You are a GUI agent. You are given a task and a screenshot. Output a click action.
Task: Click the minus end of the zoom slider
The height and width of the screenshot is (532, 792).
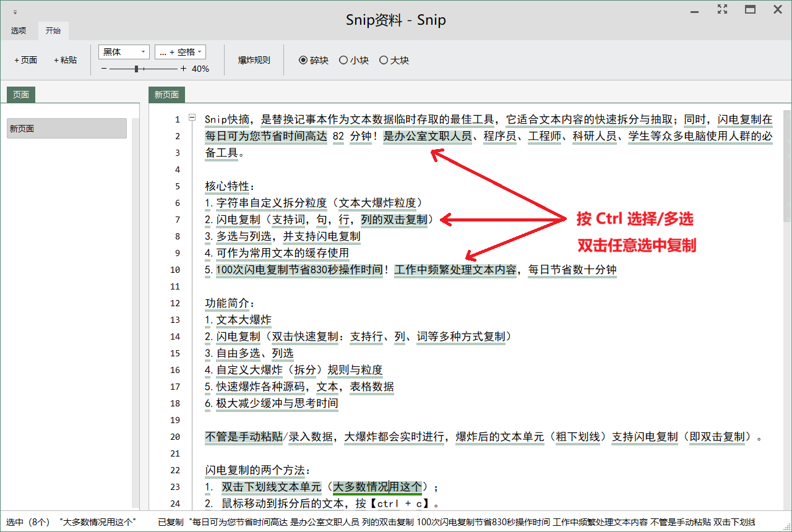coord(103,69)
